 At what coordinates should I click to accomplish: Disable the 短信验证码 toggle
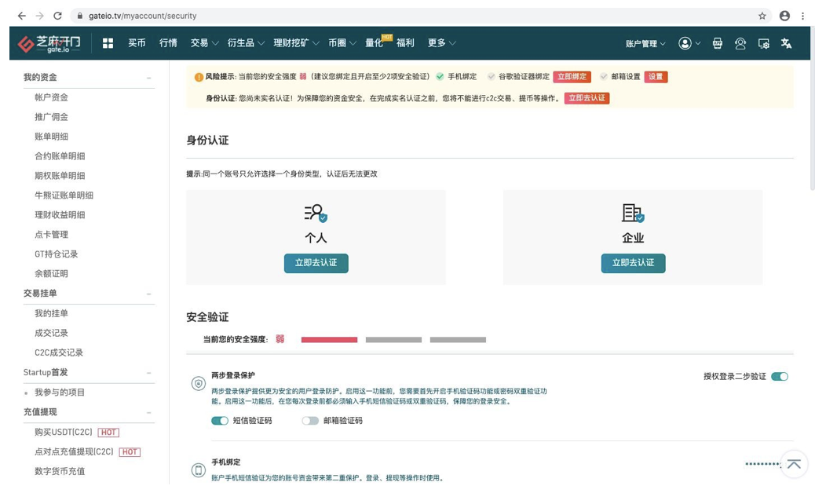tap(221, 421)
